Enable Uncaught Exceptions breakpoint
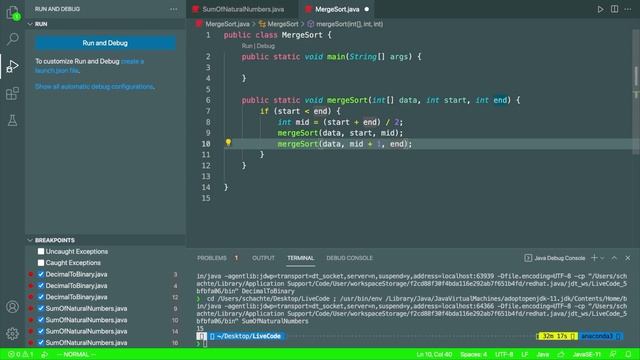The width and height of the screenshot is (640, 360). click(41, 251)
